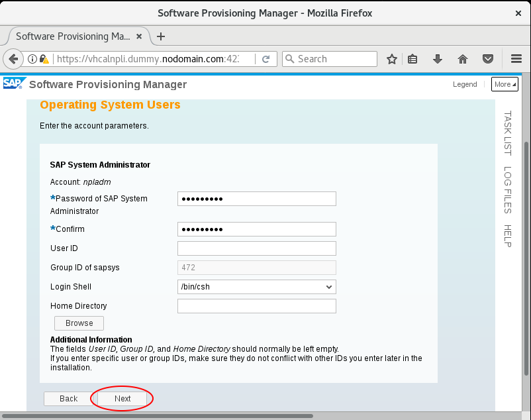Open the Pocket icon
This screenshot has height=420, width=531.
(x=488, y=59)
